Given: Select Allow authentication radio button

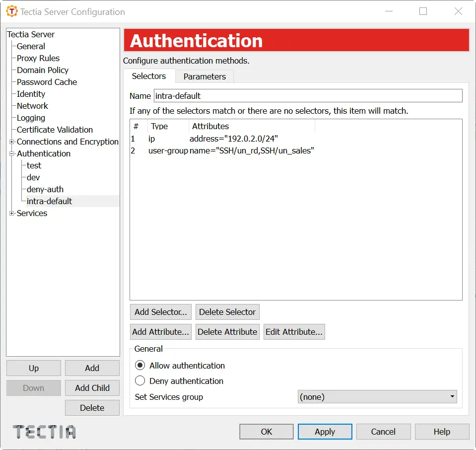Looking at the screenshot, I should [140, 365].
